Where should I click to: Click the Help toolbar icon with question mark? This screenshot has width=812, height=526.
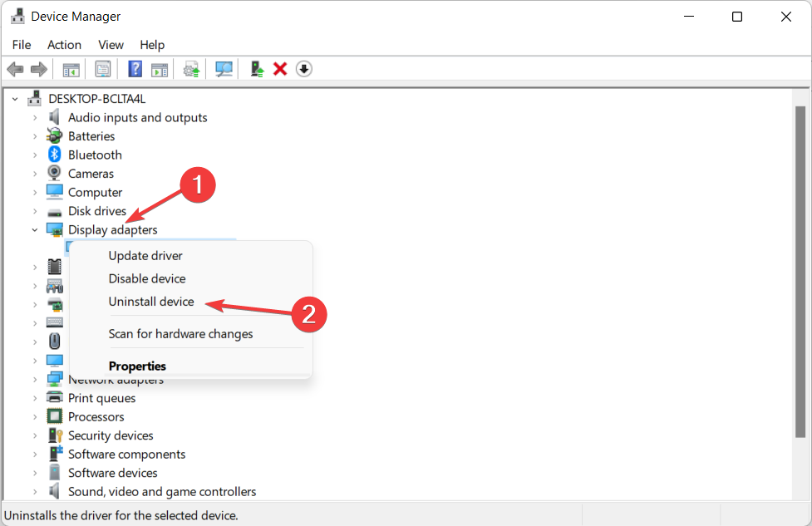pyautogui.click(x=135, y=69)
